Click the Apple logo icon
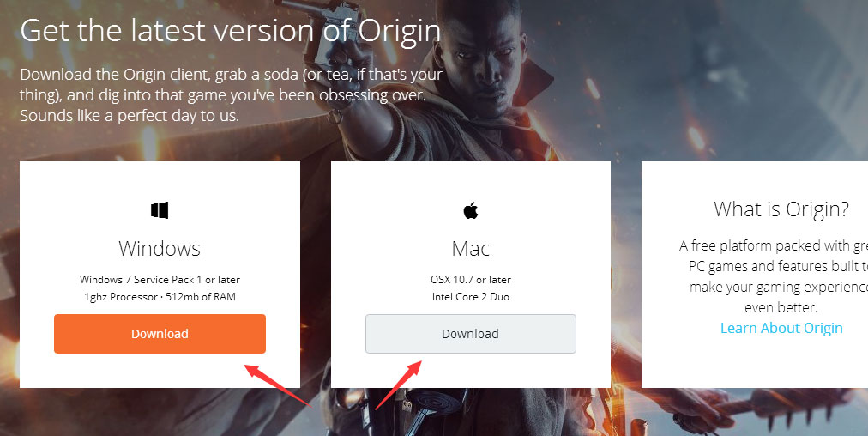The height and width of the screenshot is (436, 868). (471, 210)
